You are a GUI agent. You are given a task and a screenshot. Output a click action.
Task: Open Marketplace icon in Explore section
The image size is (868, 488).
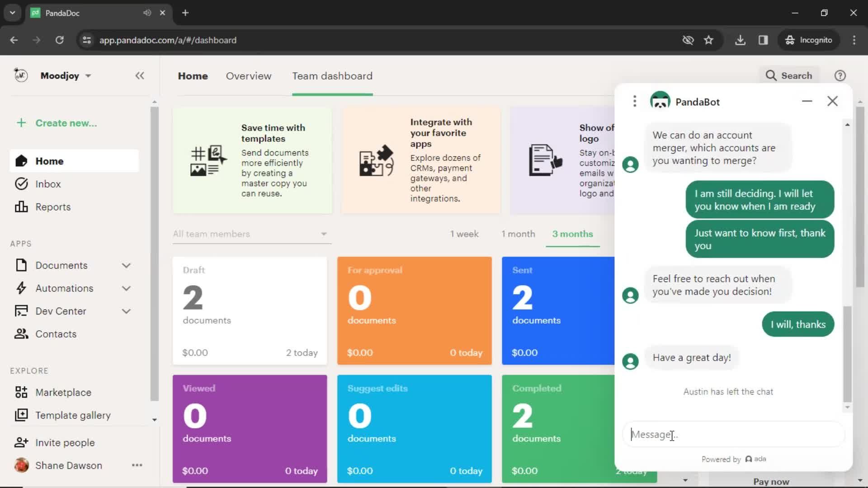(x=21, y=392)
